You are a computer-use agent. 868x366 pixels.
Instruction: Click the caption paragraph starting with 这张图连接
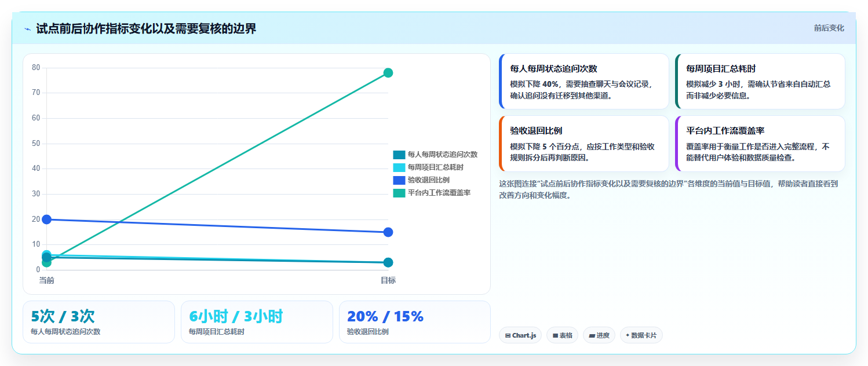click(x=669, y=189)
